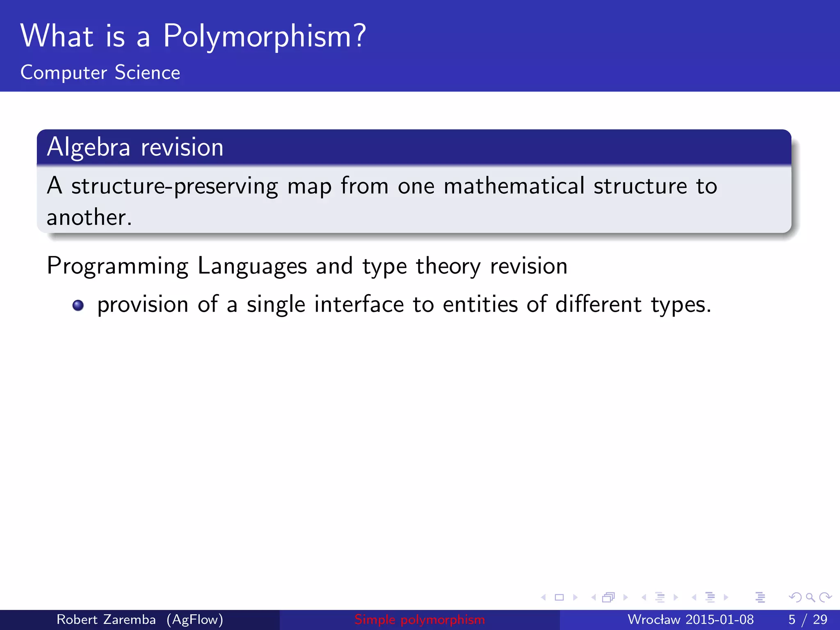Click the subsection navigation lines icon
840x630 pixels.
click(660, 598)
